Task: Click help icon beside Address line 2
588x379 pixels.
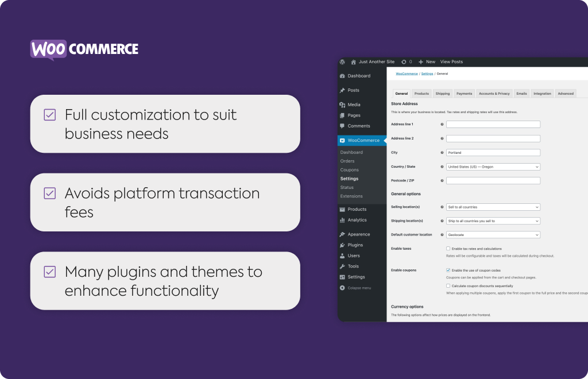Action: point(442,139)
